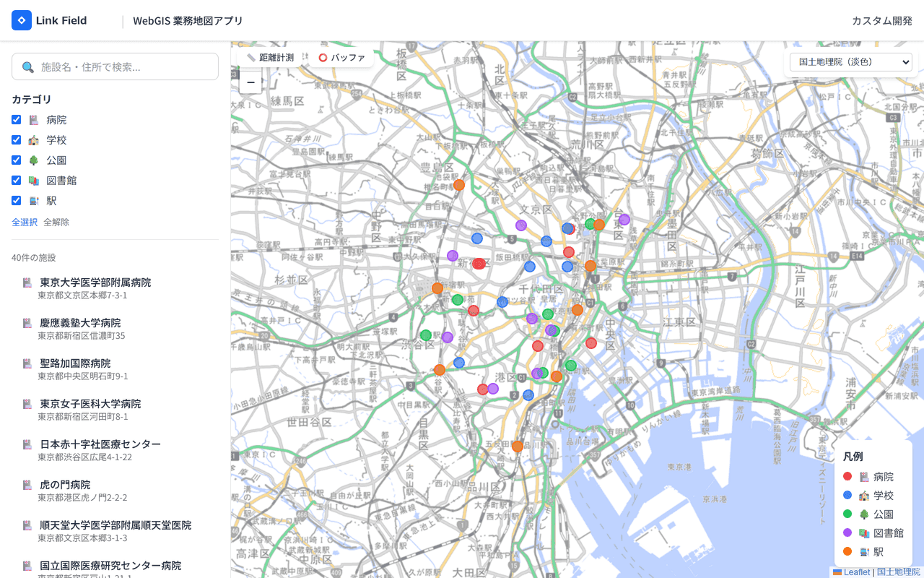Activate the 距離計測 measurement tool
The height and width of the screenshot is (578, 924).
tap(271, 58)
